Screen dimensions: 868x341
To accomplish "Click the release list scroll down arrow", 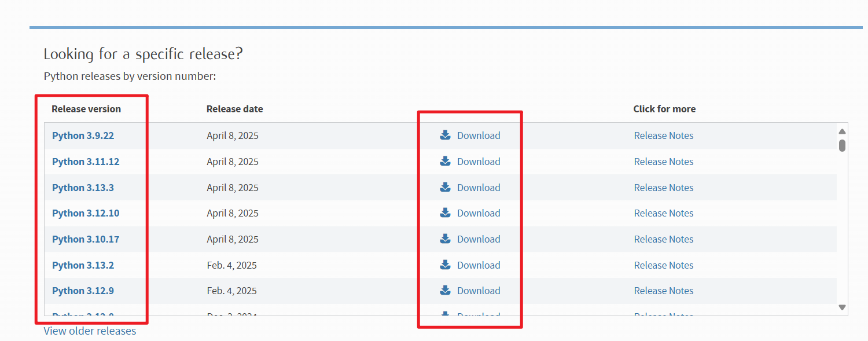I will 843,307.
